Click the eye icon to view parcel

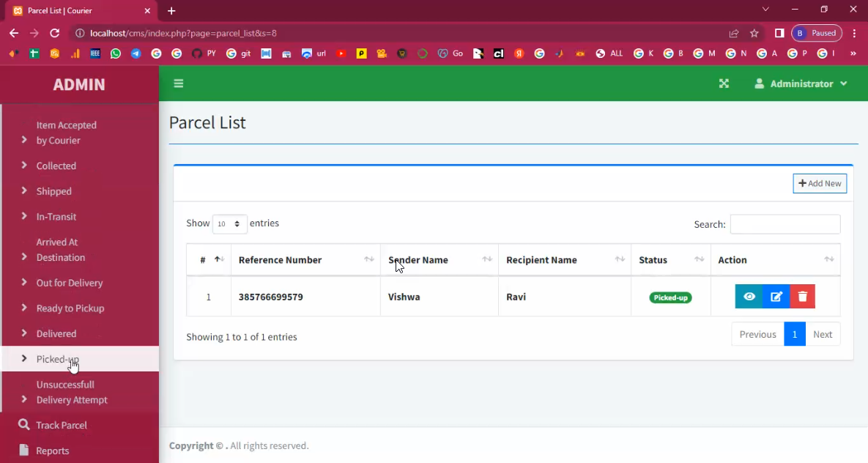click(x=749, y=297)
